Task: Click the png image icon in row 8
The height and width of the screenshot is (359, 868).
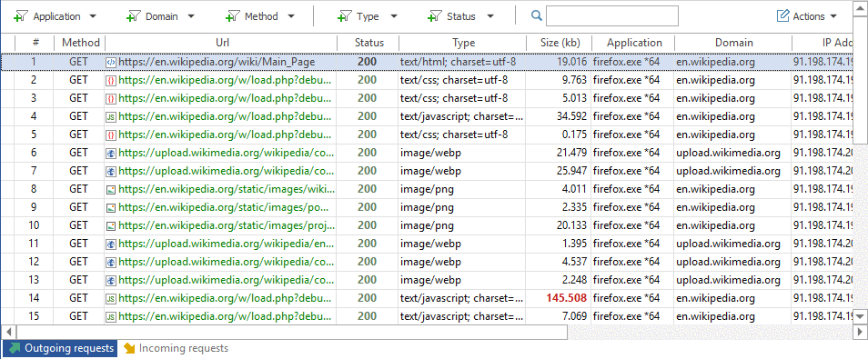Action: (x=111, y=189)
